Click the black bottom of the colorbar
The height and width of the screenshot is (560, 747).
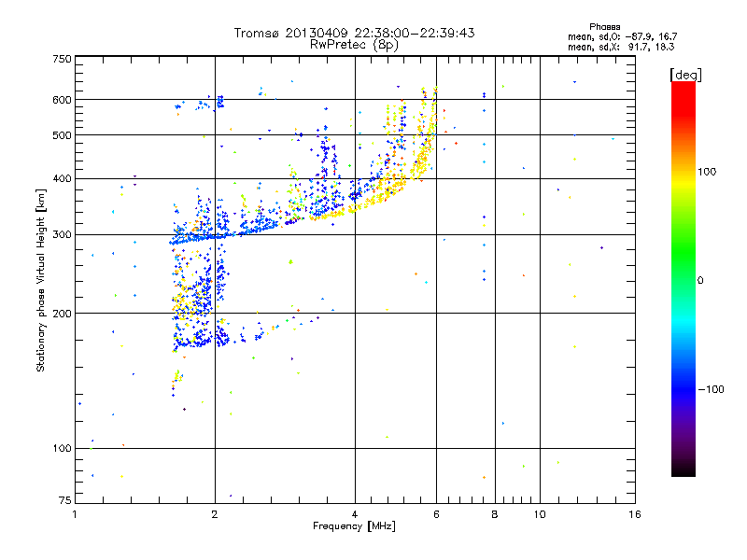click(684, 469)
